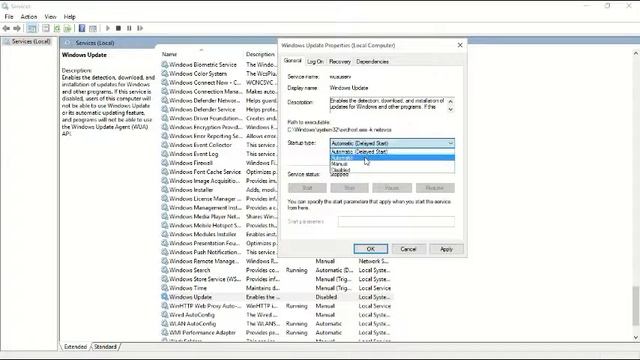The width and height of the screenshot is (640, 360).
Task: Choose Disabled in startup type list
Action: pos(392,170)
